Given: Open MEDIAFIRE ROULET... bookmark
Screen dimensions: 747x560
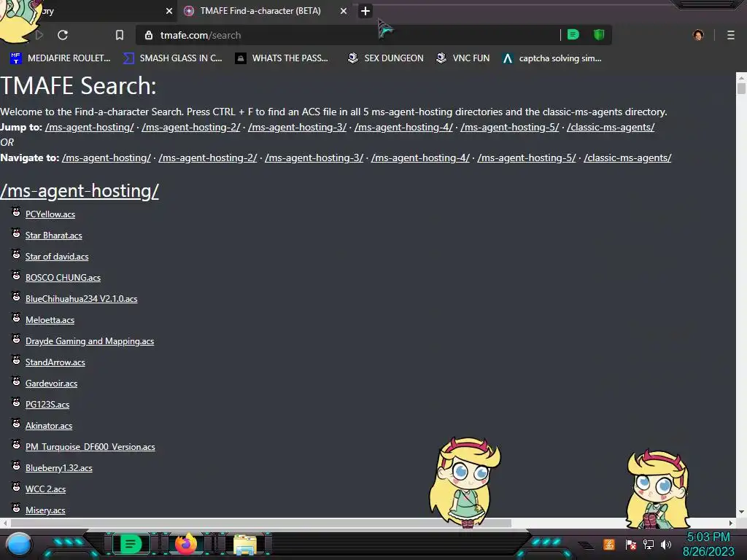Looking at the screenshot, I should coord(60,58).
